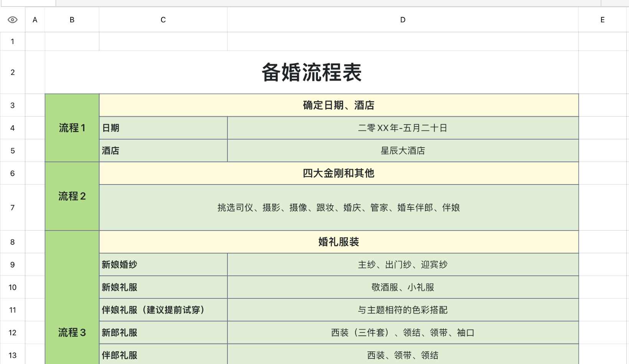Image resolution: width=629 pixels, height=364 pixels.
Task: Select row 1 header
Action: coord(12,41)
